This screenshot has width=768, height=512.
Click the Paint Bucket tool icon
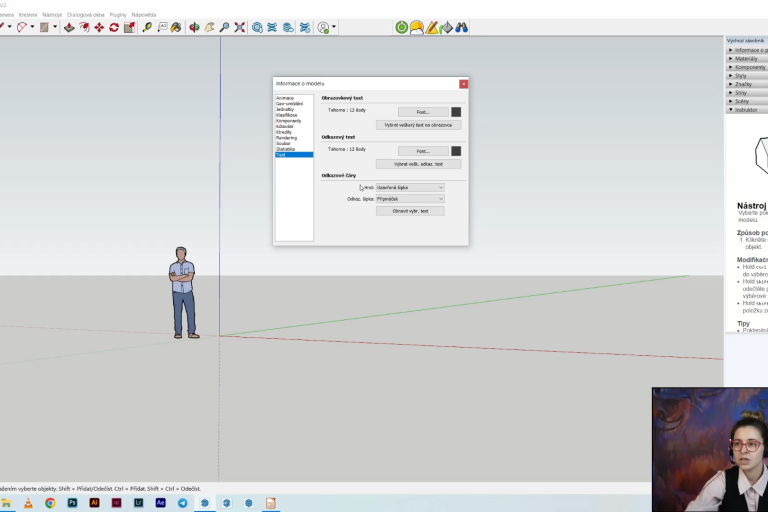pyautogui.click(x=176, y=27)
